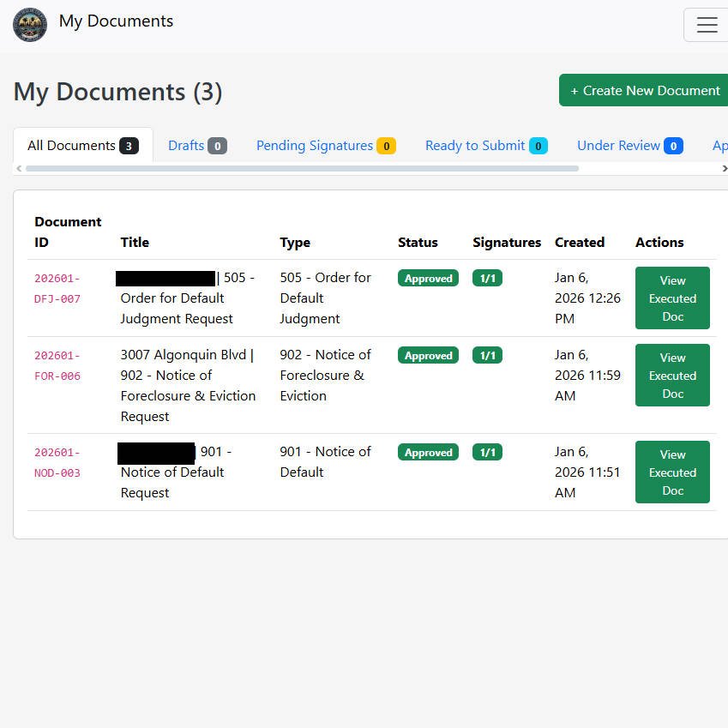728x728 pixels.
Task: Click the All Documents count badge showing 3
Action: (129, 146)
